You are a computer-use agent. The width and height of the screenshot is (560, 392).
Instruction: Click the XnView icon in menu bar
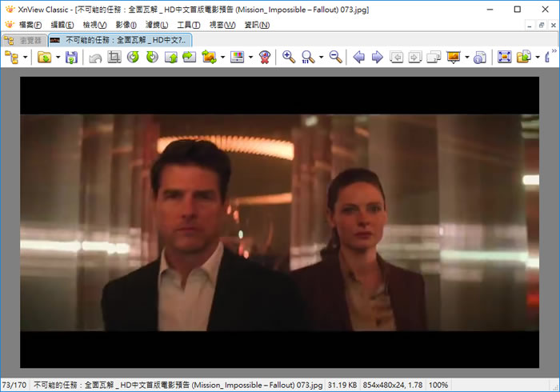pyautogui.click(x=10, y=25)
